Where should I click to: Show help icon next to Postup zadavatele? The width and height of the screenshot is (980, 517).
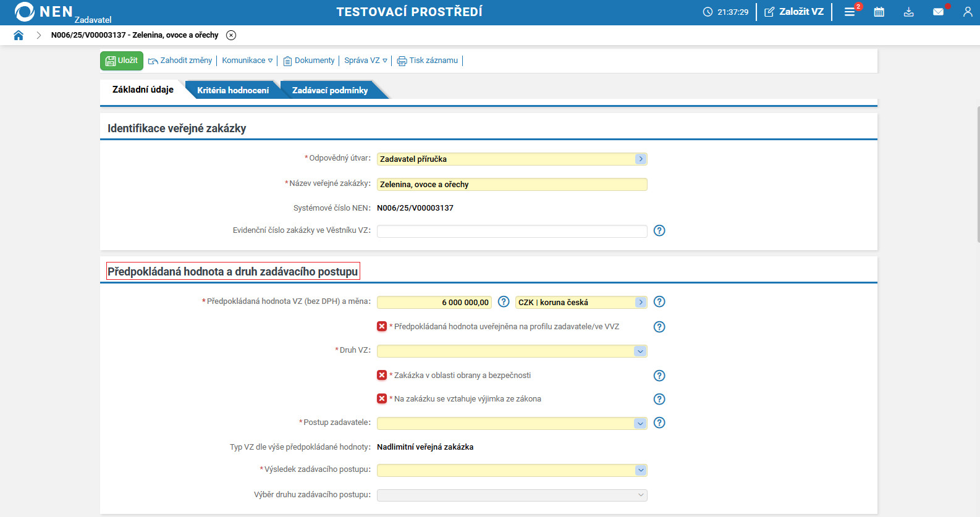click(x=659, y=422)
